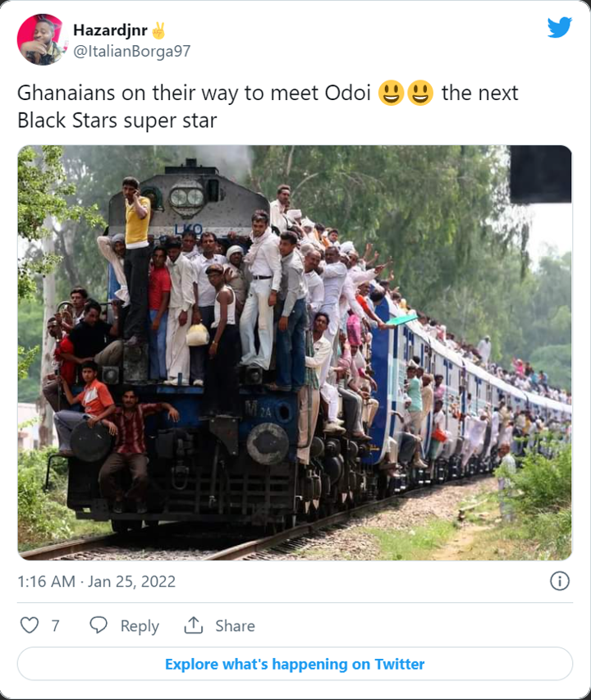Click the Hazardjnr display name

[110, 30]
